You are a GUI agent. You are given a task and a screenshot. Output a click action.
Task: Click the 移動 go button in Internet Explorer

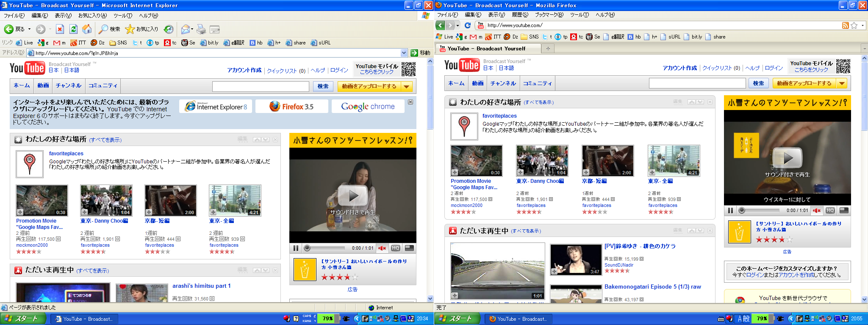click(x=421, y=53)
